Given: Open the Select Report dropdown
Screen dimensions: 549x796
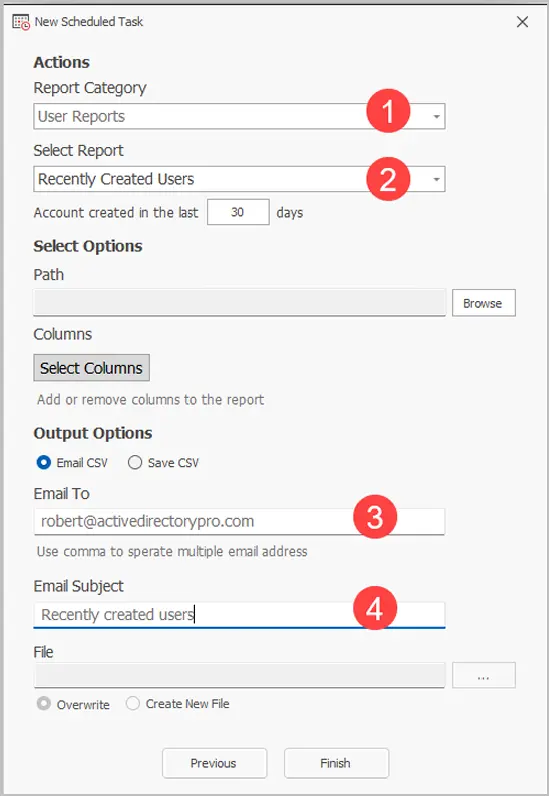Looking at the screenshot, I should [239, 179].
